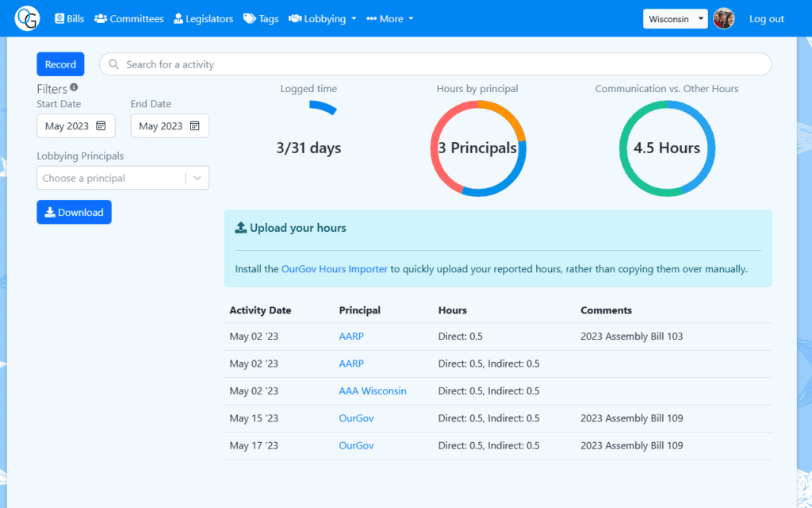Screen dimensions: 812x508
Task: Click the '3/31 days' logged time text
Action: point(308,148)
